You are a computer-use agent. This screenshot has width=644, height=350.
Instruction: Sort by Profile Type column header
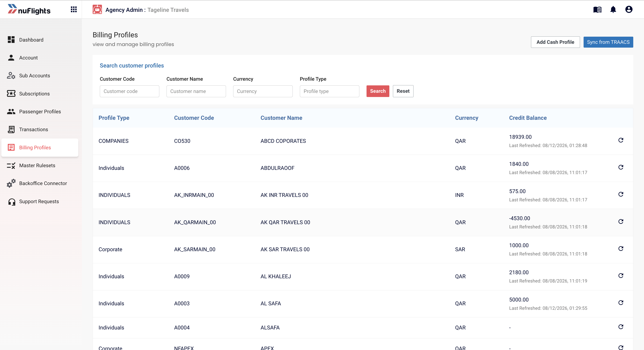click(114, 118)
